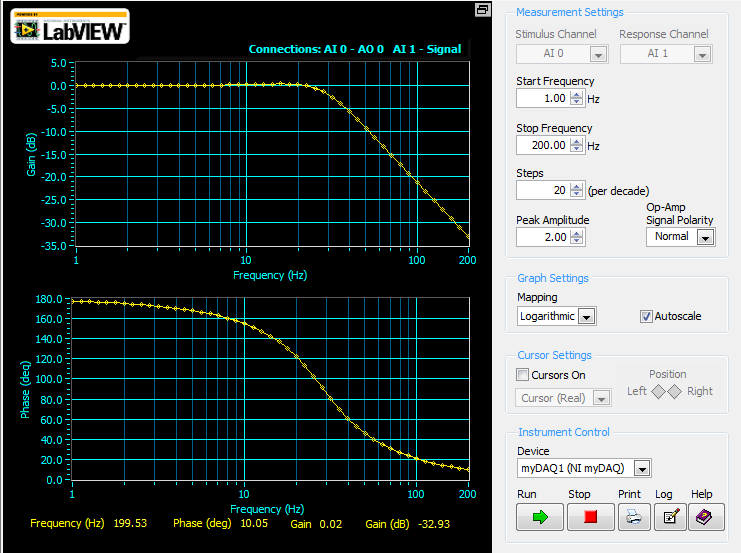Click the Peak Amplitude spinner arrows
Screen dimensions: 741x553
(577, 237)
